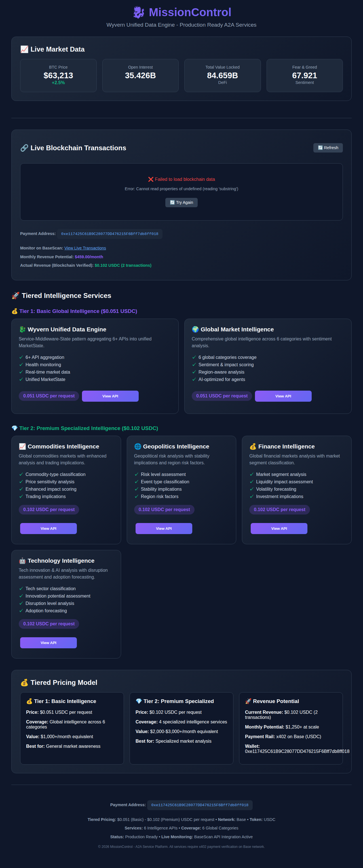Click the rocket icon beside Tiered Intelligence Services
This screenshot has height=868, width=363.
pyautogui.click(x=16, y=296)
